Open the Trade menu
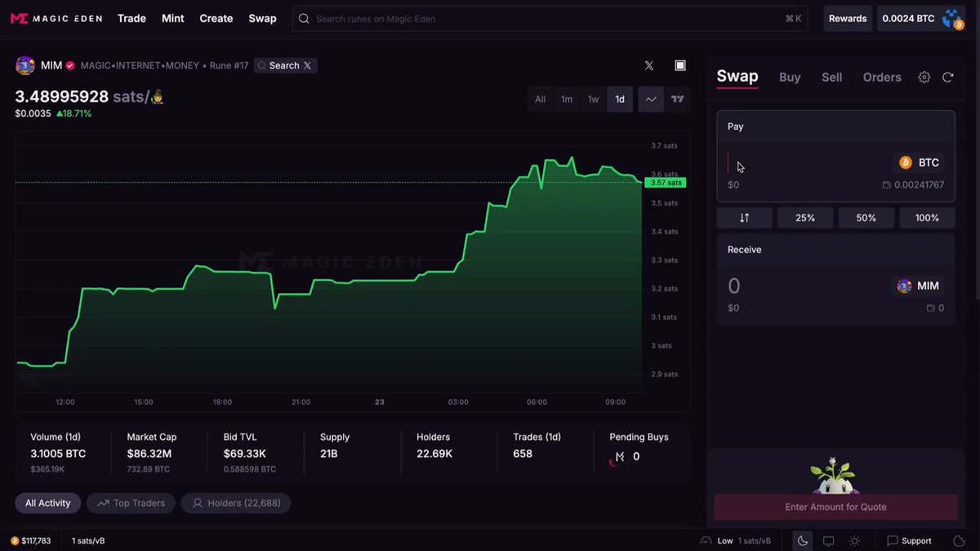 tap(131, 18)
